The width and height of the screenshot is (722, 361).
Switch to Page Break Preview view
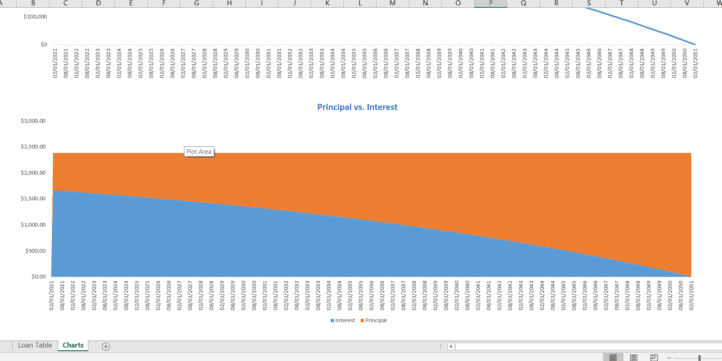click(654, 358)
